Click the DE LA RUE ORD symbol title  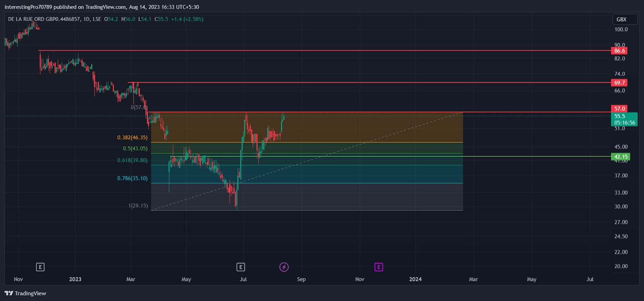pyautogui.click(x=44, y=19)
